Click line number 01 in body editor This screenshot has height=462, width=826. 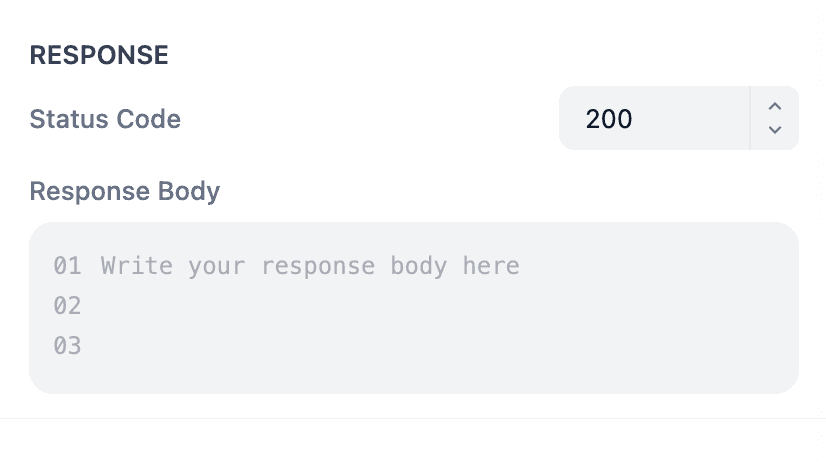pos(67,266)
